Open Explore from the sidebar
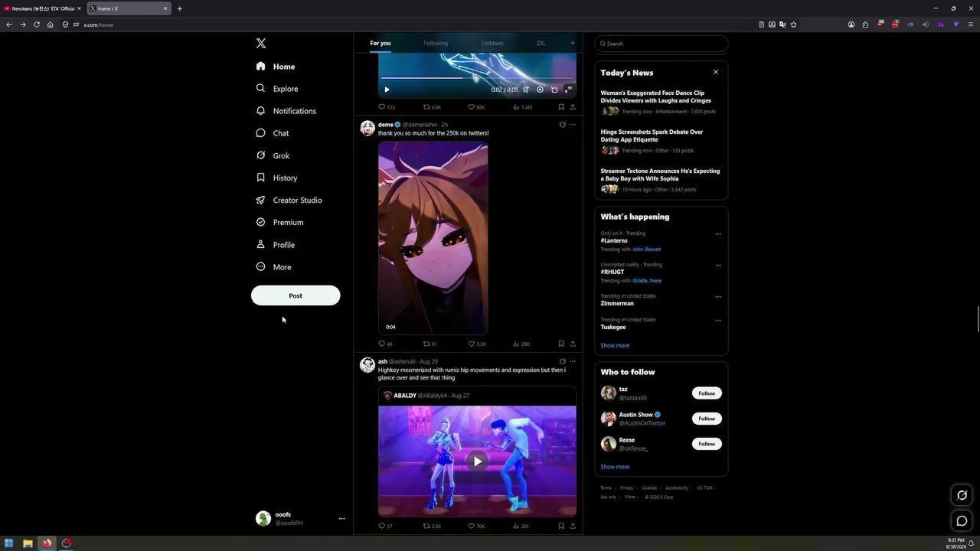This screenshot has height=551, width=980. tap(277, 89)
